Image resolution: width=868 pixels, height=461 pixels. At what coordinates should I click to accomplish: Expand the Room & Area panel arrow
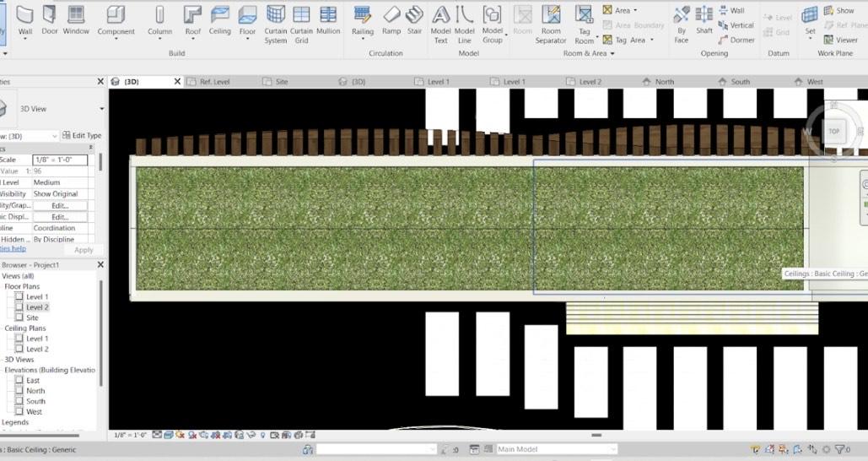point(612,53)
